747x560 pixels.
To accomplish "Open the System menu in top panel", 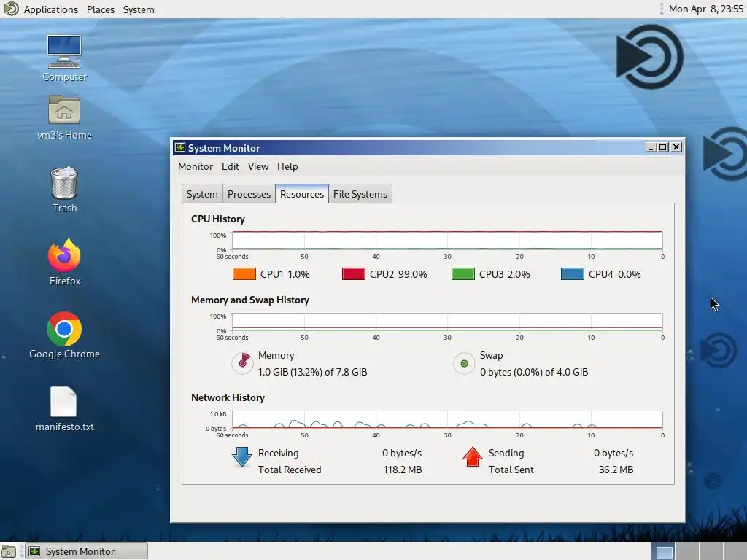I will coord(139,9).
